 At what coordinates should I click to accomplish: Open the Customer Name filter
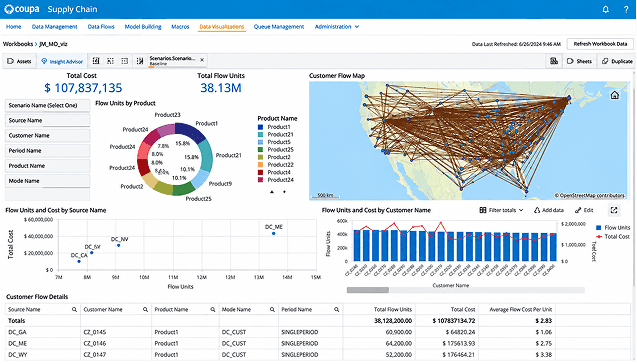coord(48,136)
